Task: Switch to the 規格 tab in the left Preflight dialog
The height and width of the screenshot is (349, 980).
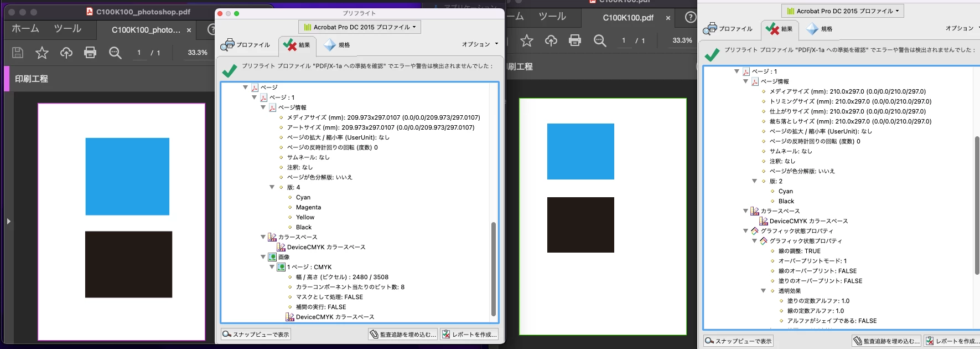Action: (337, 45)
